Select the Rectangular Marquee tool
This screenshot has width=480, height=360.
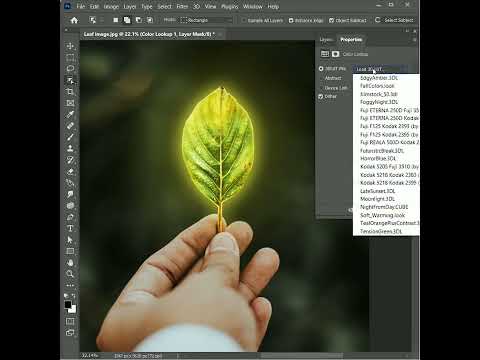tap(70, 57)
